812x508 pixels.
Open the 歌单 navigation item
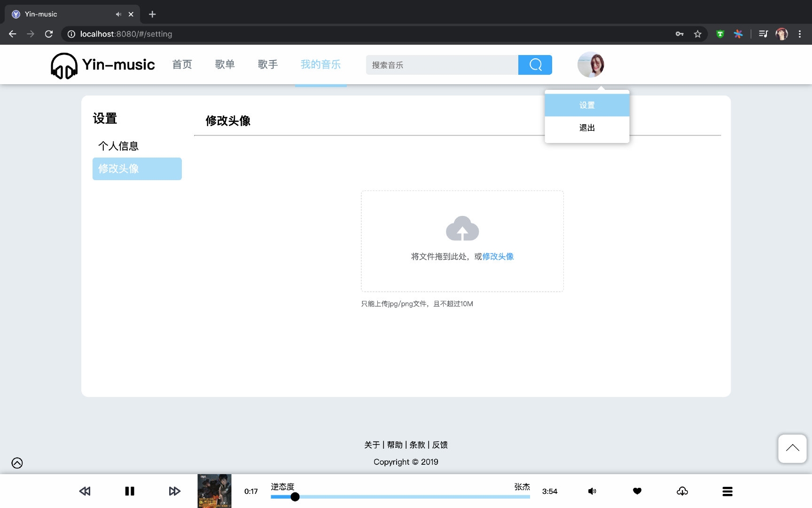click(225, 64)
